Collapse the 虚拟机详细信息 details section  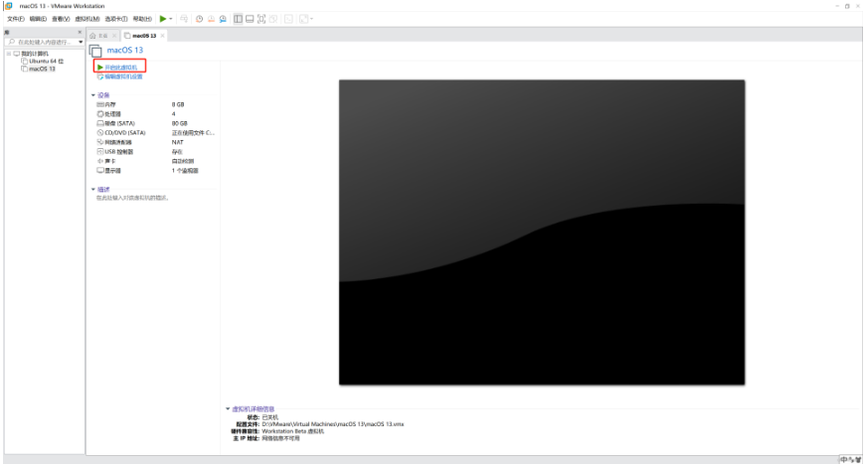tap(228, 408)
